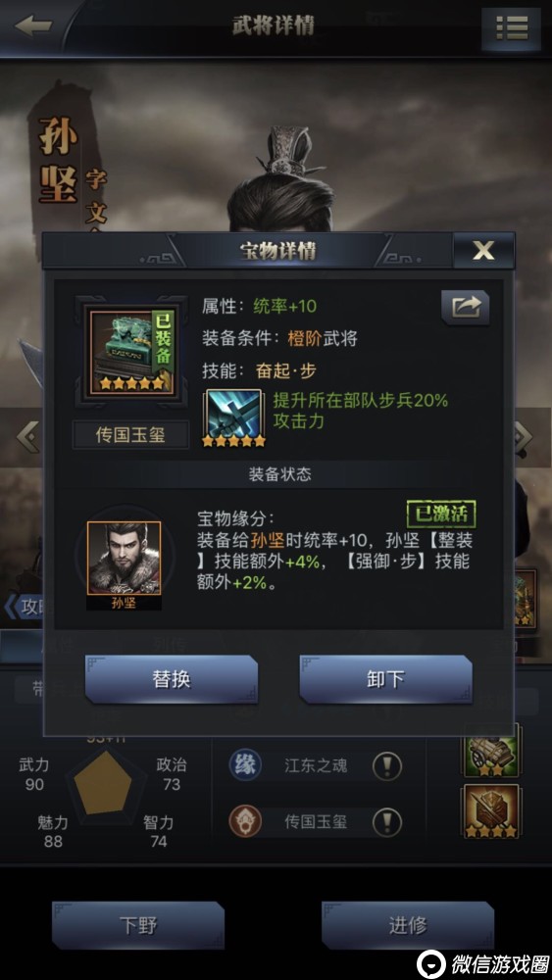
Task: Click the 替换 button
Action: (x=172, y=679)
